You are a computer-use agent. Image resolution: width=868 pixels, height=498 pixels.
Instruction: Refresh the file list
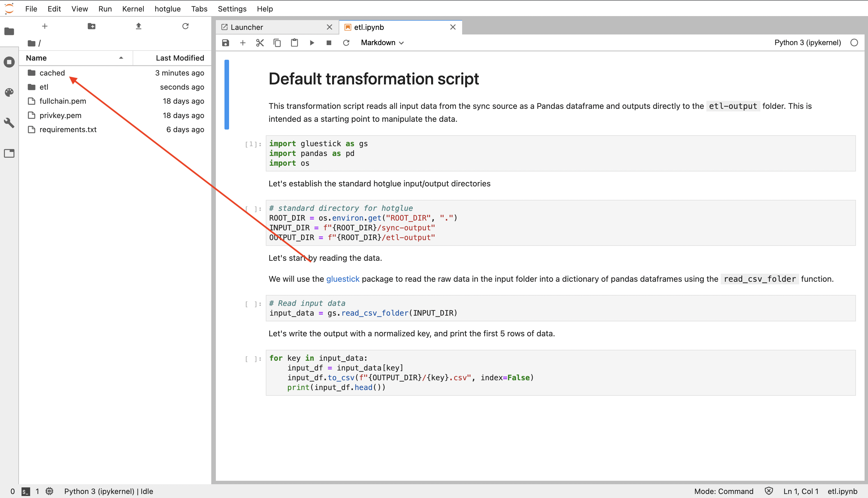[185, 26]
